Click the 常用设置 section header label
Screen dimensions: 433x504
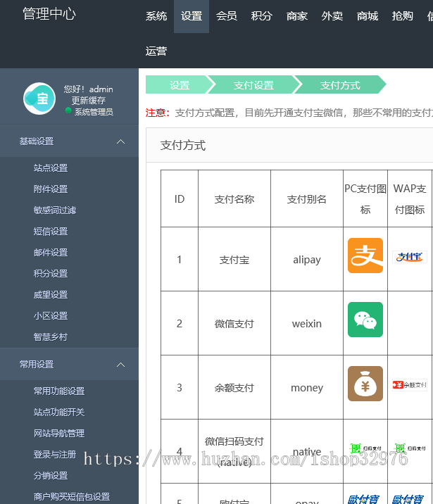[x=37, y=365]
